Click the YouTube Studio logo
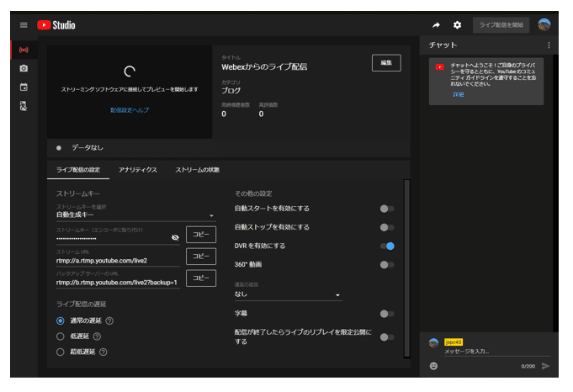Viewport: 573px width, 392px height. point(56,25)
